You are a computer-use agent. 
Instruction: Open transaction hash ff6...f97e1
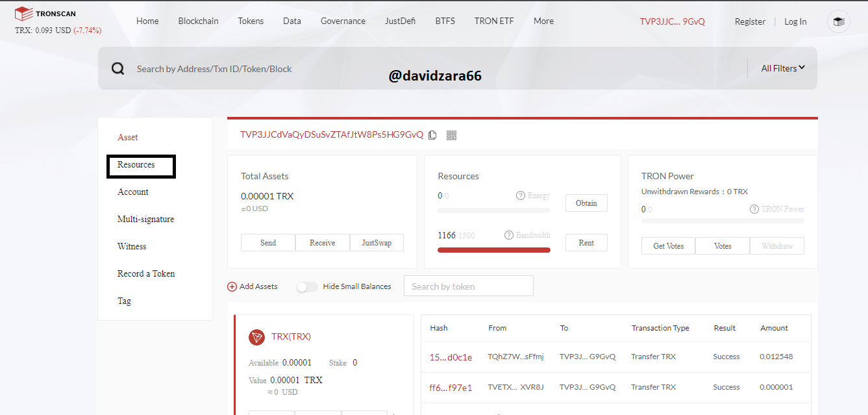pos(451,387)
